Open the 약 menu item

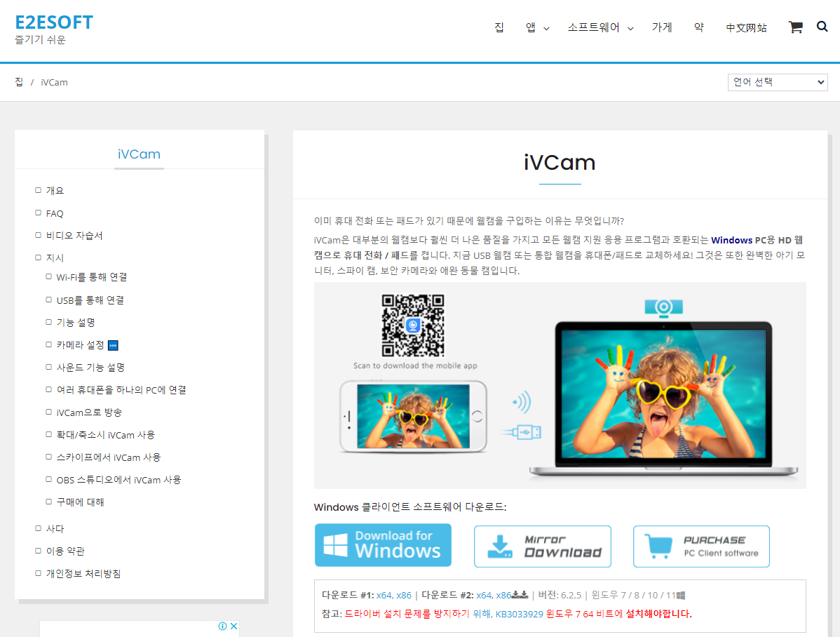click(x=698, y=27)
